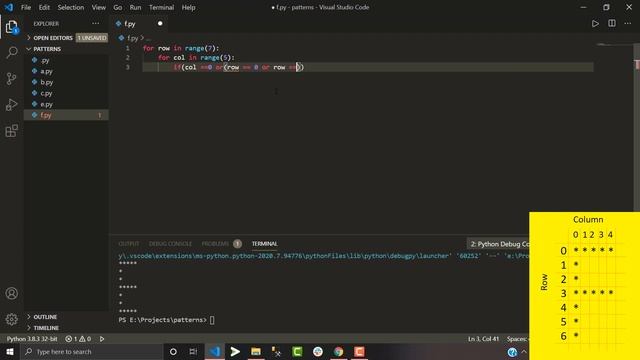The image size is (640, 360).
Task: Open Chrome from the taskbar
Action: (338, 351)
